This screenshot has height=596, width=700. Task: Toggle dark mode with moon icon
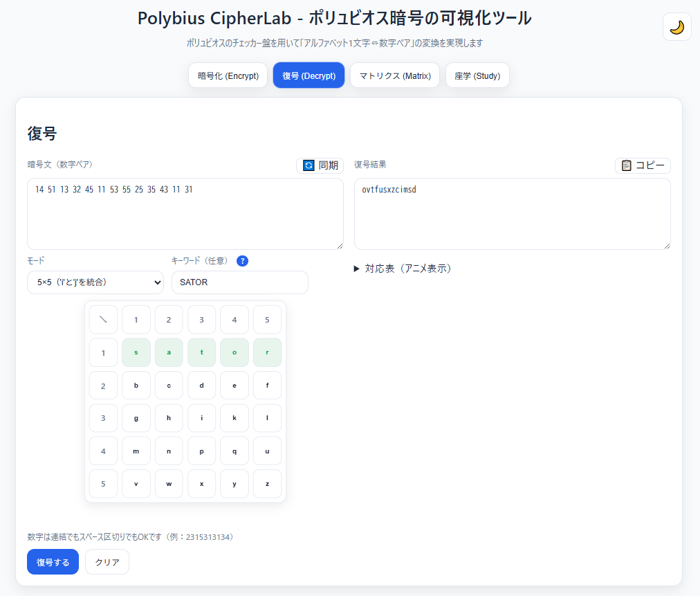676,27
